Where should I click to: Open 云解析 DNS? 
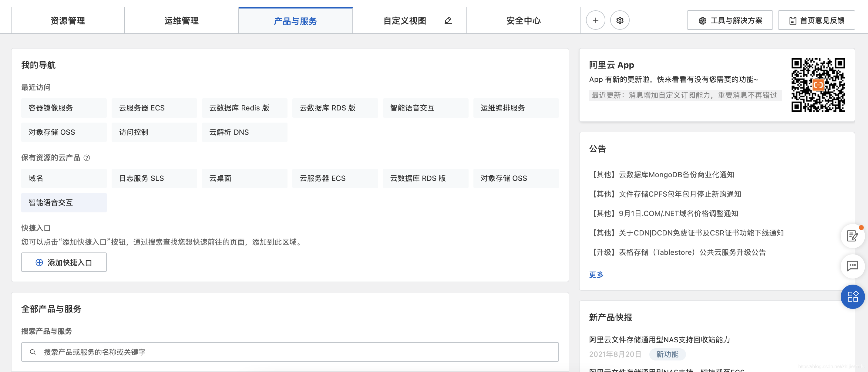click(x=245, y=132)
